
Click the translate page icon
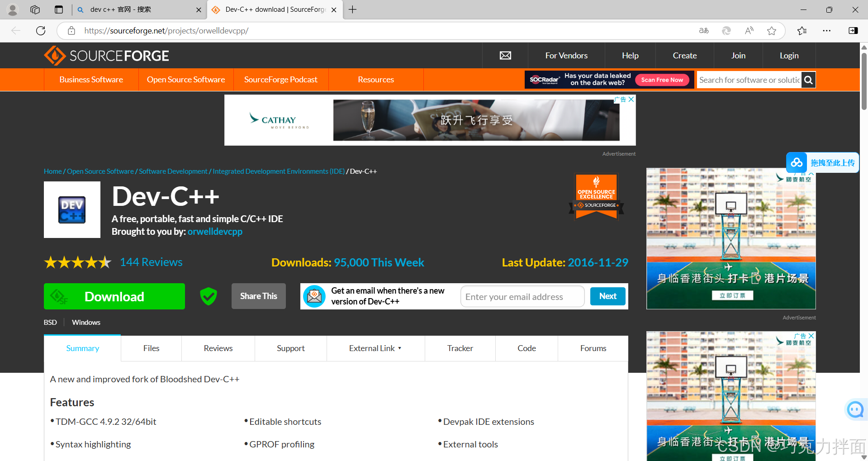click(x=704, y=31)
